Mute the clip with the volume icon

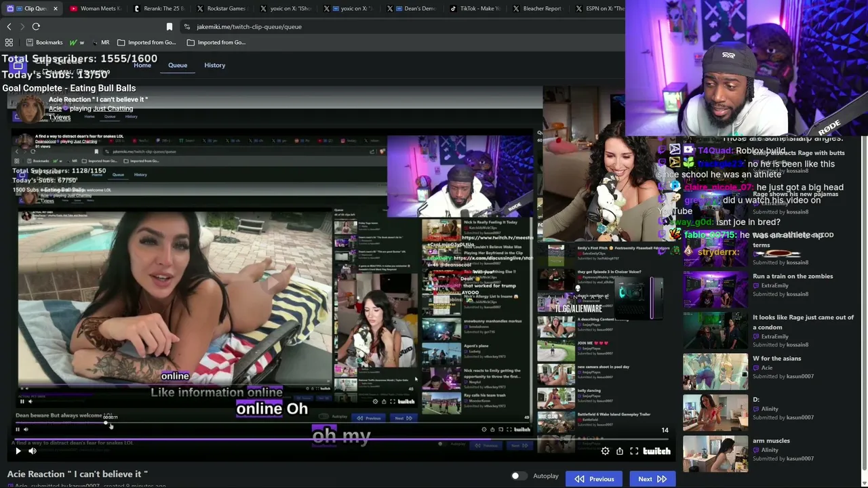coord(32,451)
